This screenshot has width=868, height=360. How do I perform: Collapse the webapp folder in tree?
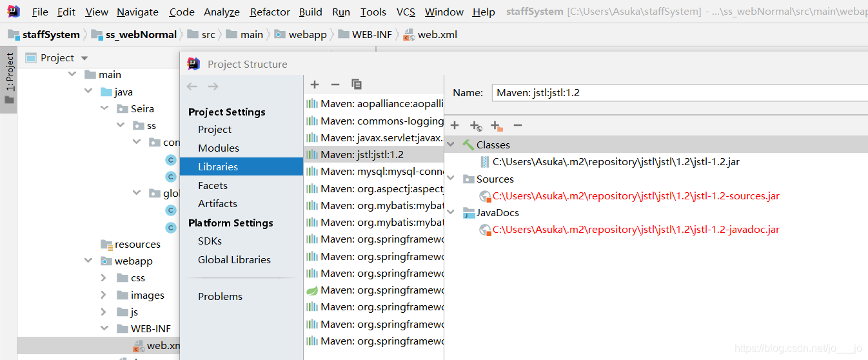coord(88,261)
